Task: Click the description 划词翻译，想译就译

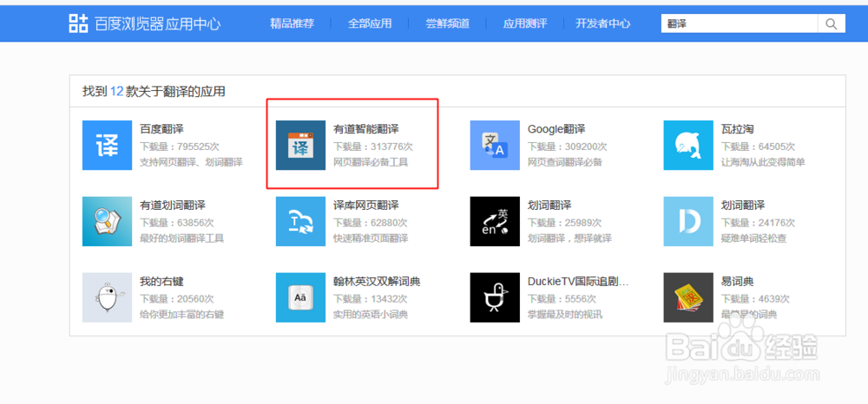Action: point(569,238)
